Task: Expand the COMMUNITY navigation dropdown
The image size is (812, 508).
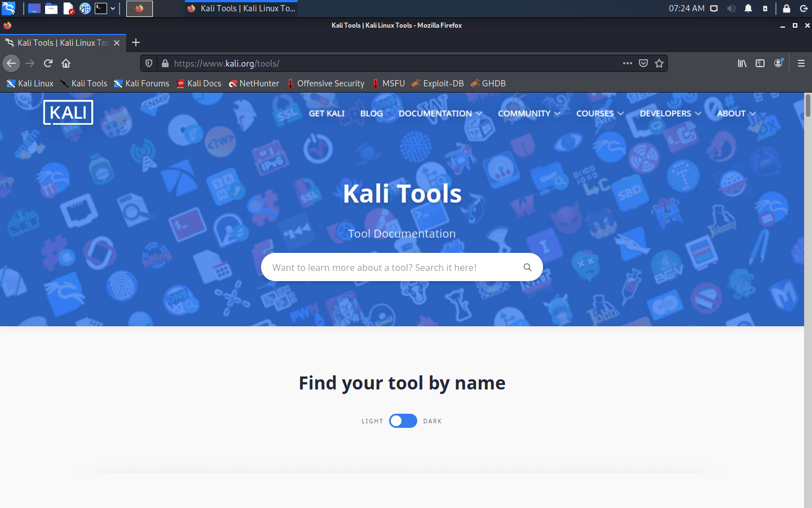Action: [529, 113]
